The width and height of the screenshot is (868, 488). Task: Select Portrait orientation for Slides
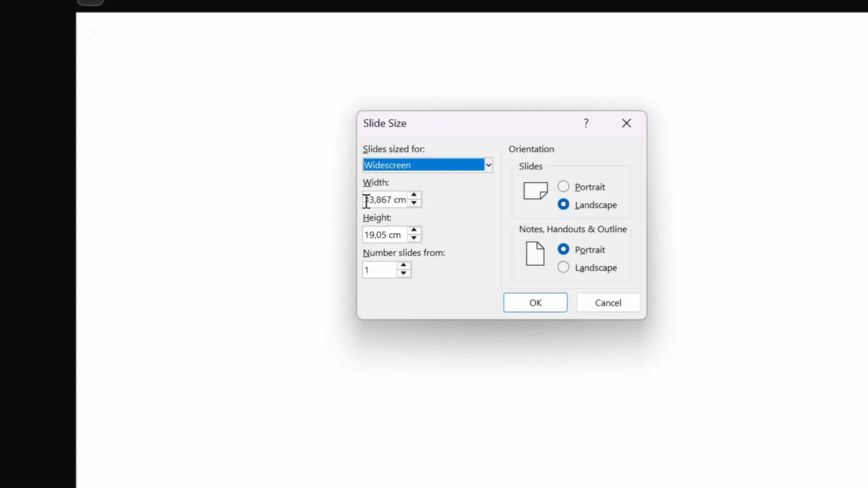pos(563,186)
